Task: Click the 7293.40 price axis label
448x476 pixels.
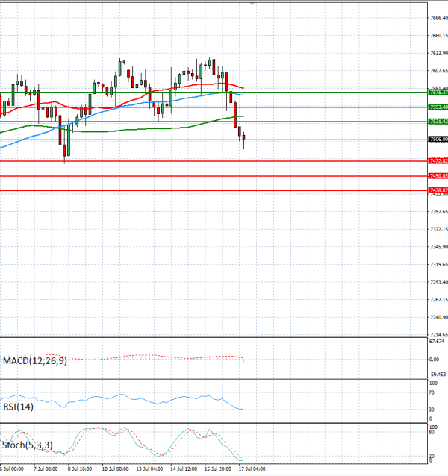Action: coord(439,282)
